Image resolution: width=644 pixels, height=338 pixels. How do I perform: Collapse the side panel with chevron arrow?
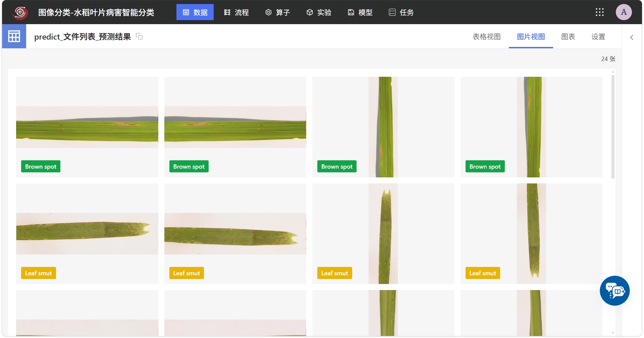(632, 37)
